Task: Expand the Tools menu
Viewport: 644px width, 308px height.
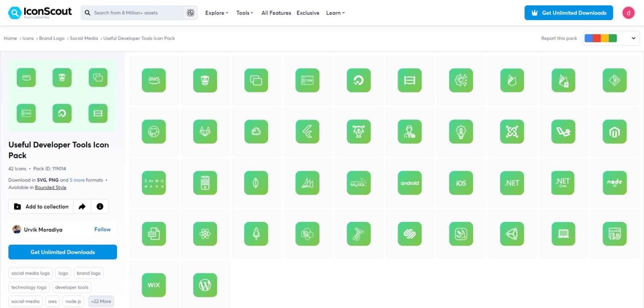Action: [x=245, y=13]
